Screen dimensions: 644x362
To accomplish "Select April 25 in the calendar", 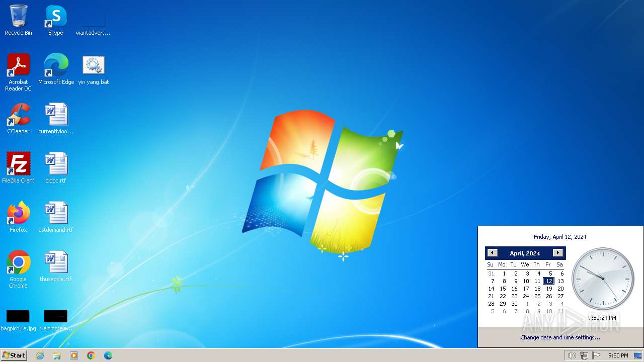I will point(537,296).
